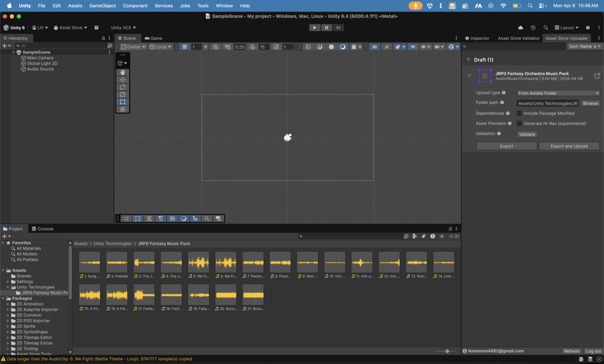The image size is (604, 364).
Task: Click search by label tag icon in Project
Action: tap(424, 236)
